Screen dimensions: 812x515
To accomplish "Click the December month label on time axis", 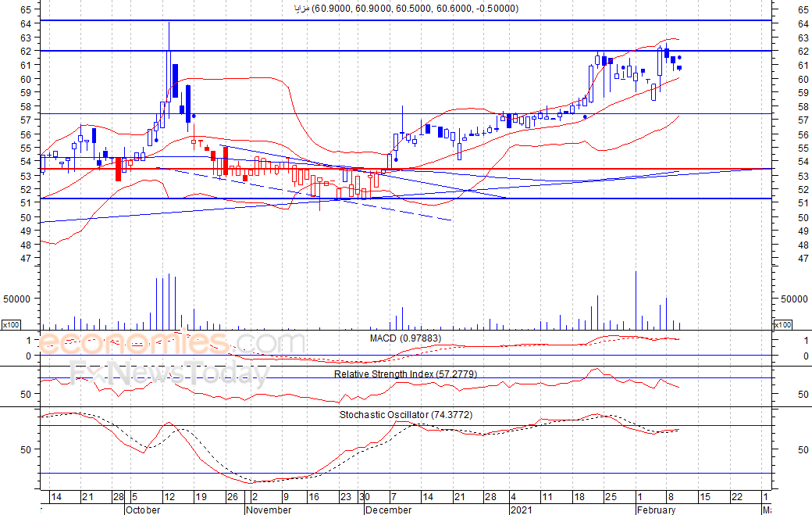I will [388, 510].
